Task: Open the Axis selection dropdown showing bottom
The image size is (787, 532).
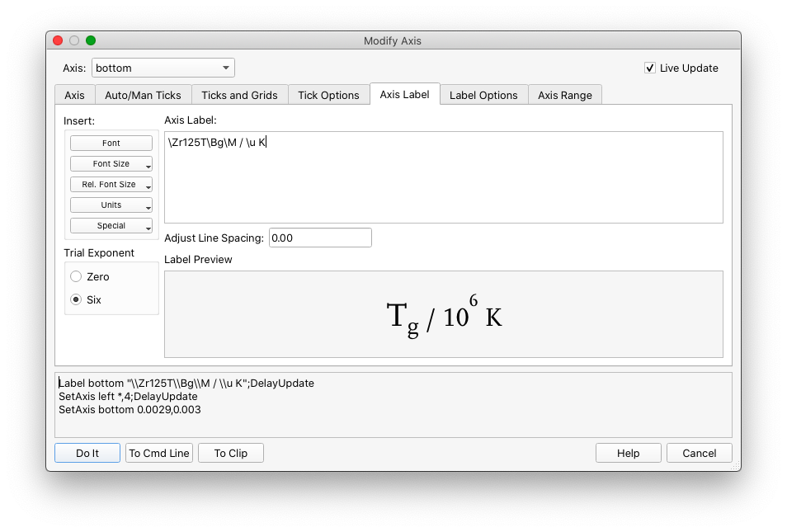Action: click(163, 68)
